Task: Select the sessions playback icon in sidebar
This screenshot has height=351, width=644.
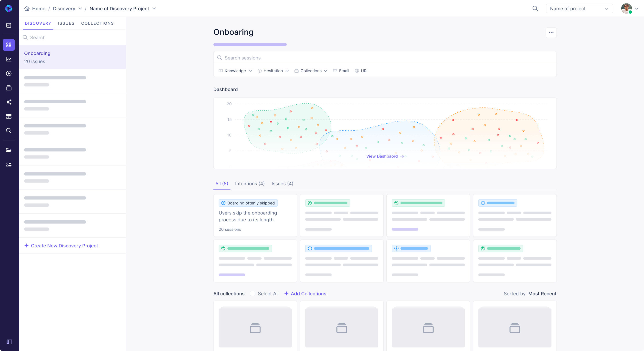Action: (9, 73)
